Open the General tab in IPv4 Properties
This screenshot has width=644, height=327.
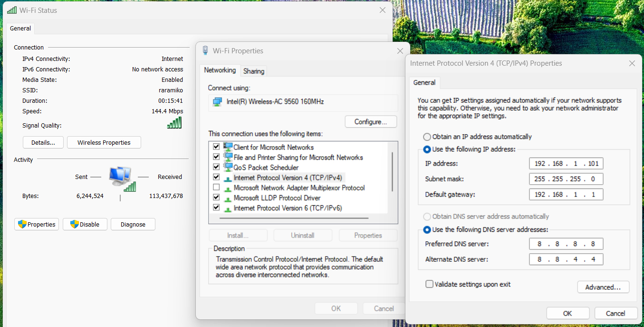coord(424,83)
